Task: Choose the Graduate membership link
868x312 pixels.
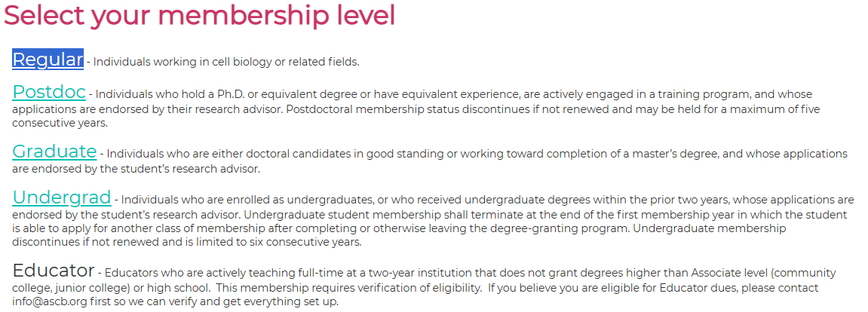Action: (54, 152)
